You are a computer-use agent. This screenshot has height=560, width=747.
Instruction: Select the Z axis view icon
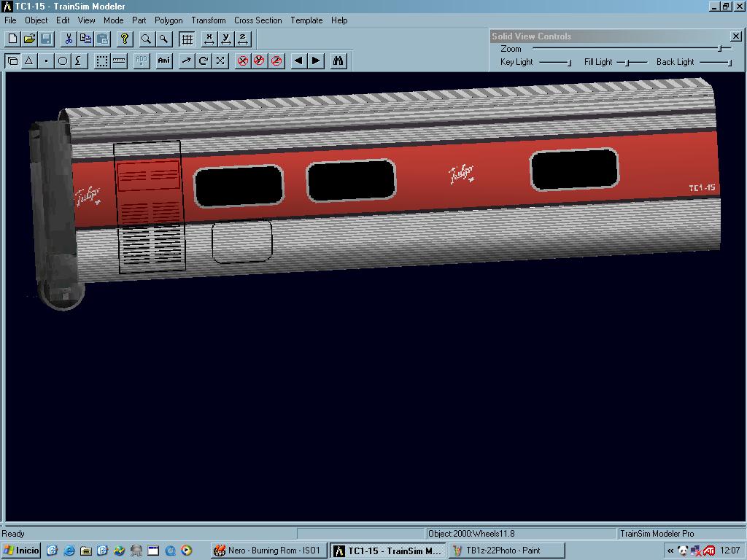point(243,39)
